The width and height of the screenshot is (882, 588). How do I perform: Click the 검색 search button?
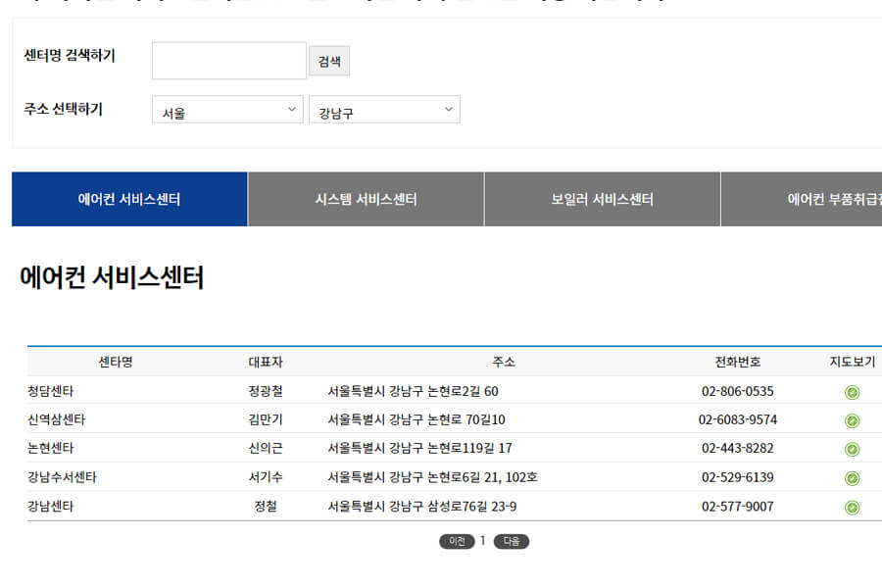[329, 61]
